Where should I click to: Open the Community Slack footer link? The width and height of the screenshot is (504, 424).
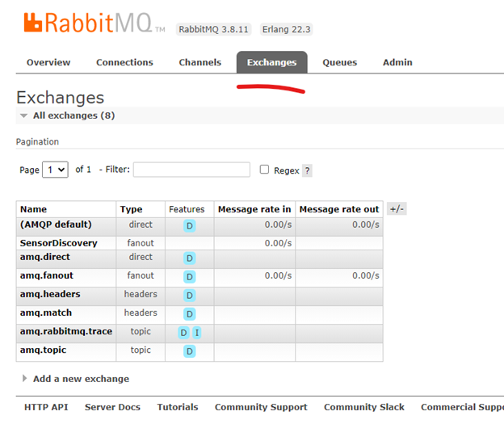pyautogui.click(x=363, y=407)
